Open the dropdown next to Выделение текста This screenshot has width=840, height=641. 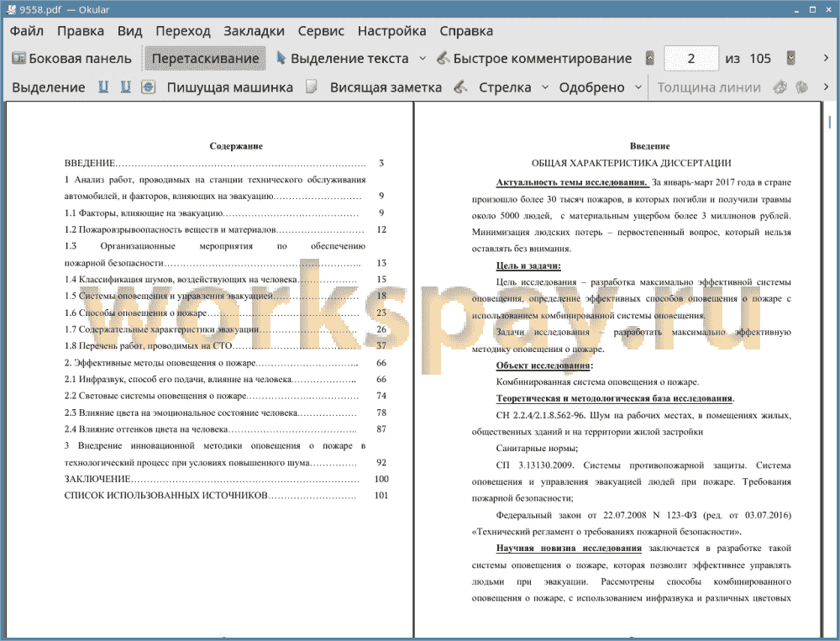tap(423, 59)
